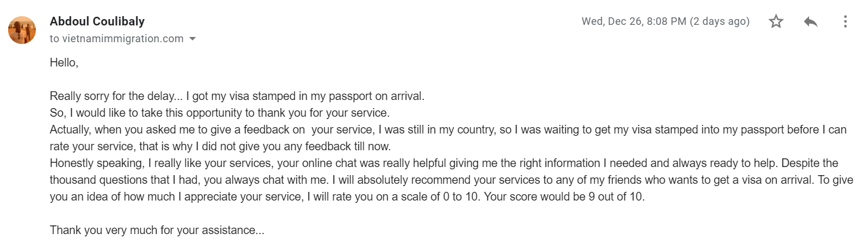Screen dimensions: 868x241
Task: Click the Reply arrow icon
Action: click(x=810, y=22)
